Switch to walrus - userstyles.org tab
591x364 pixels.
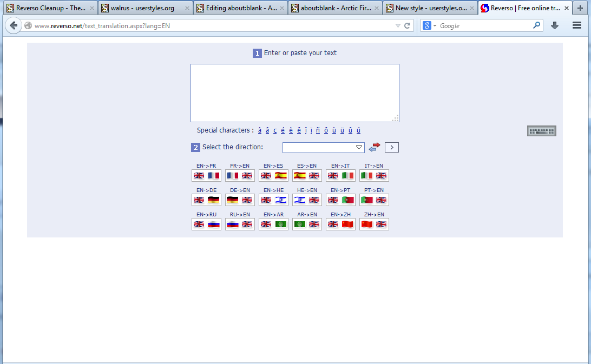click(146, 8)
